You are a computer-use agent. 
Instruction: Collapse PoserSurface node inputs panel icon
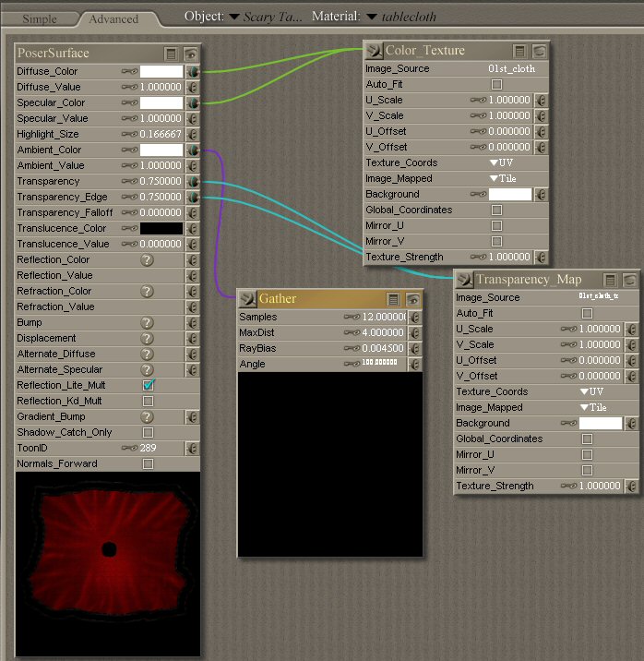(x=171, y=54)
